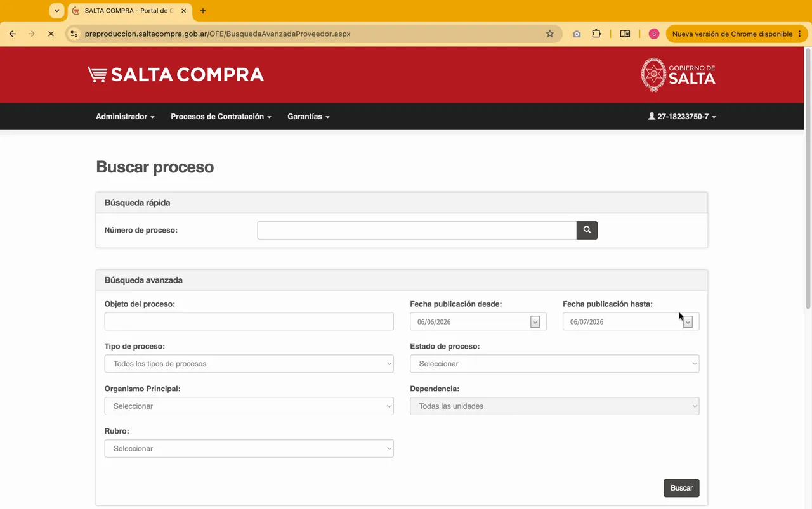812x509 pixels.
Task: Open reading mode book icon
Action: (x=625, y=34)
